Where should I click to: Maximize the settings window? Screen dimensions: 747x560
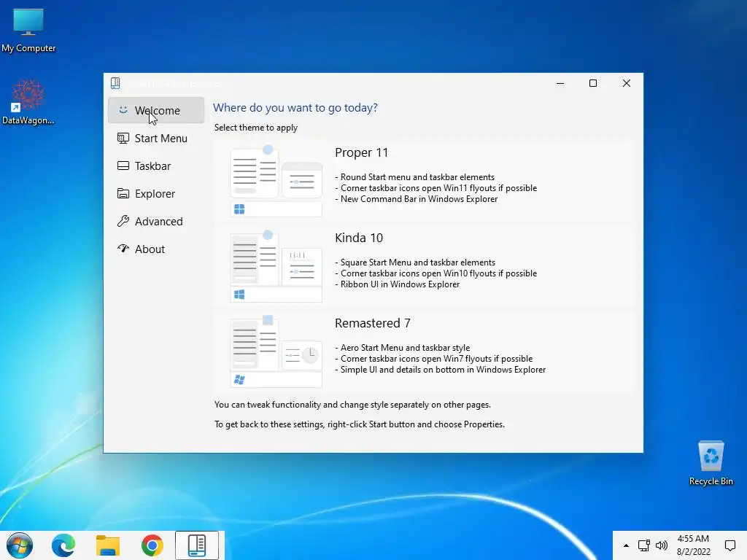click(593, 83)
